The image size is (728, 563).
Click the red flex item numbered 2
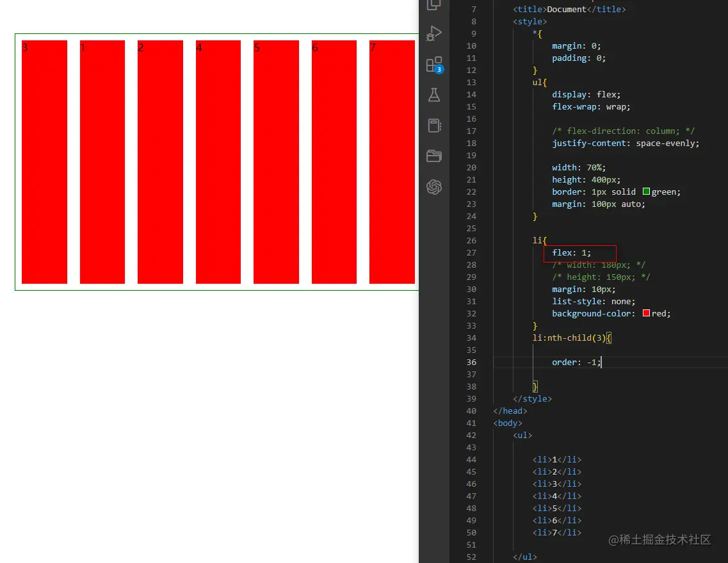pos(160,161)
